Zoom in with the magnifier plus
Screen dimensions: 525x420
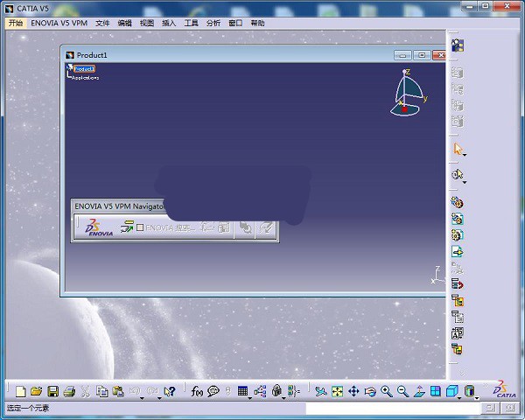pos(387,391)
